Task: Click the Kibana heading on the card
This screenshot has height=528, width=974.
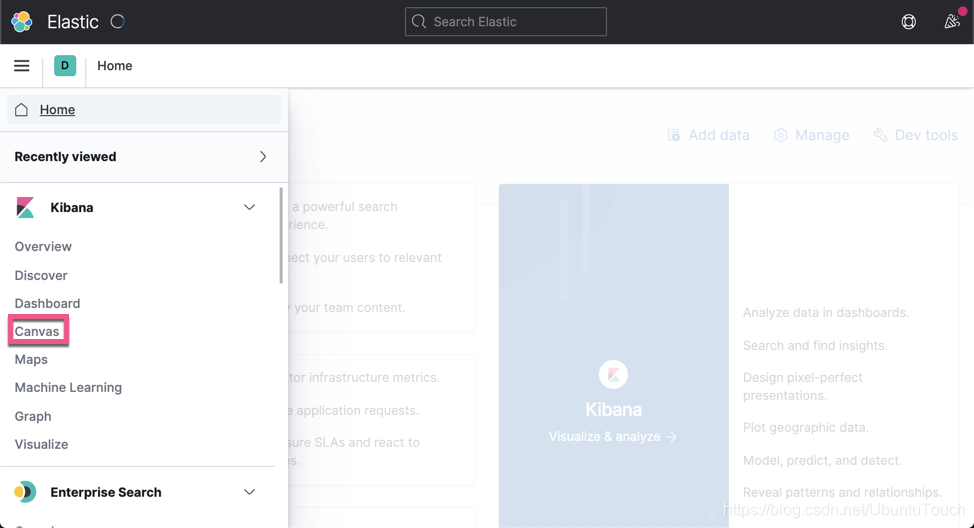Action: [x=613, y=409]
